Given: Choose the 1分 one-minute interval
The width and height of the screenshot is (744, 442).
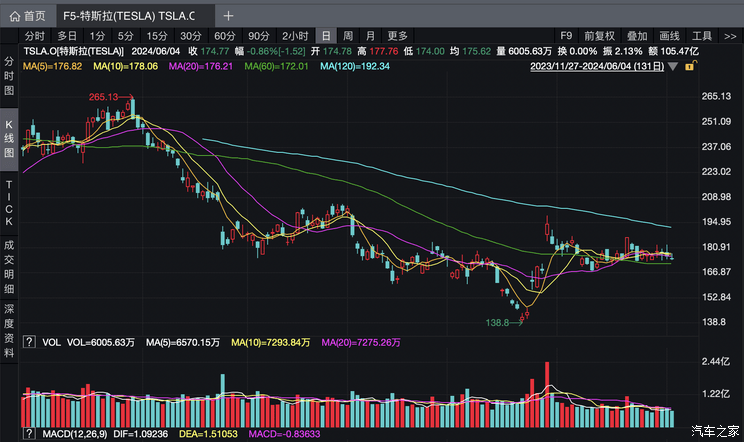Looking at the screenshot, I should pos(97,36).
